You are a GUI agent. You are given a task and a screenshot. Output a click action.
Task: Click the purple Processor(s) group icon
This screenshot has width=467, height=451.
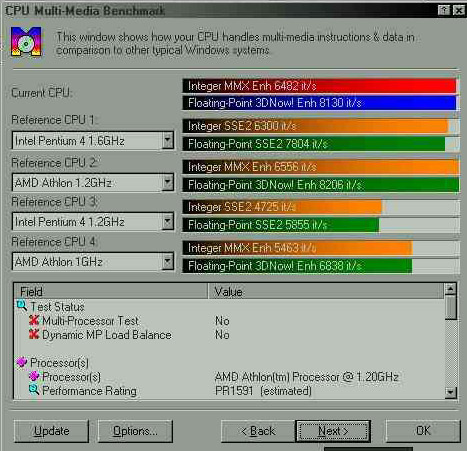22,362
